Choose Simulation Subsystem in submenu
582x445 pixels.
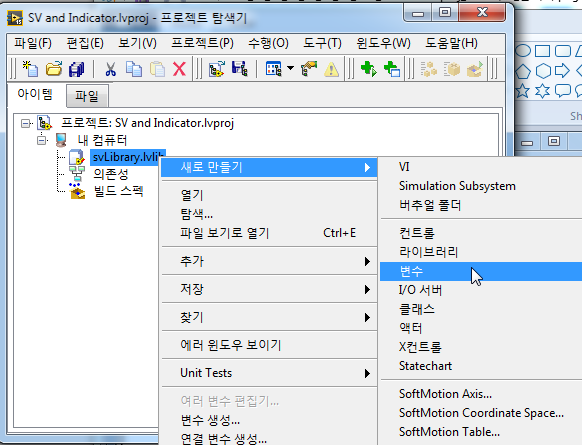481,186
